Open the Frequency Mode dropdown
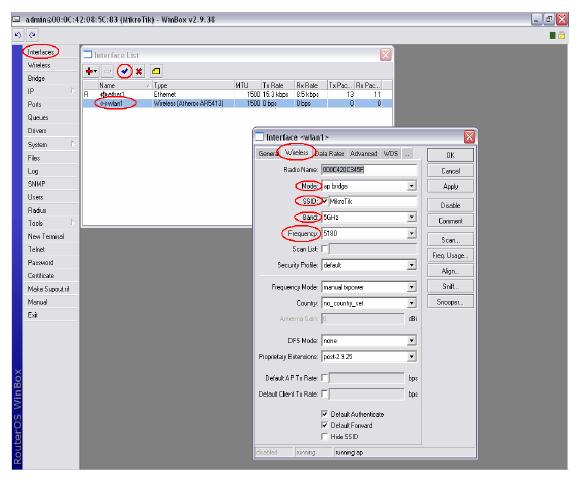The height and width of the screenshot is (484, 576). point(411,287)
